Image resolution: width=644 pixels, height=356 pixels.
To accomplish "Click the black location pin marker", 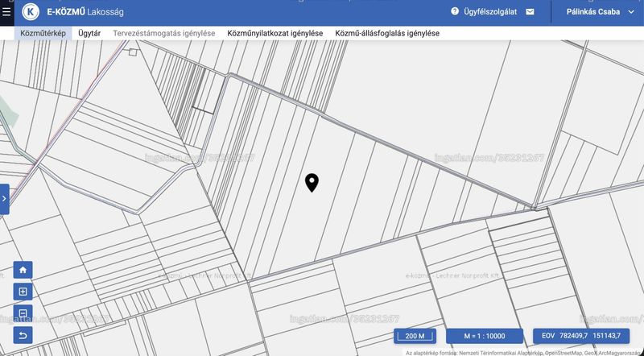I will 312,183.
